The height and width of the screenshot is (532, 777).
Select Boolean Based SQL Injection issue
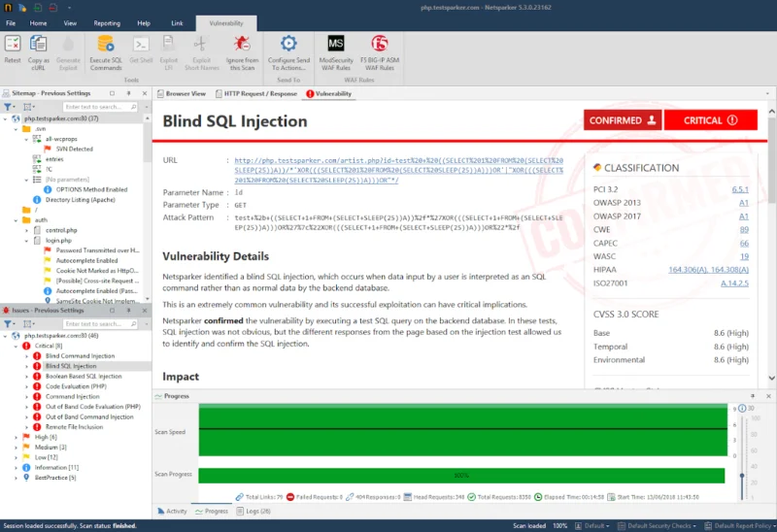point(84,376)
